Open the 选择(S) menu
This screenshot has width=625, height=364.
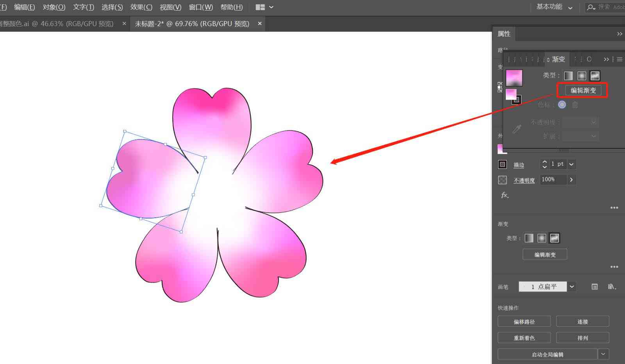(x=112, y=7)
